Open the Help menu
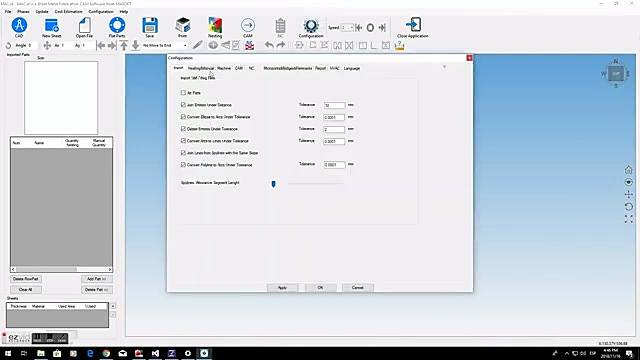The width and height of the screenshot is (640, 360). click(x=124, y=11)
